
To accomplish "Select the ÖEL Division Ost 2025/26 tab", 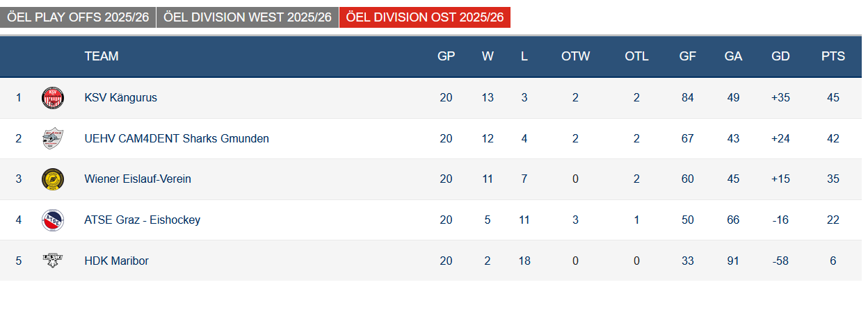I will click(x=424, y=17).
